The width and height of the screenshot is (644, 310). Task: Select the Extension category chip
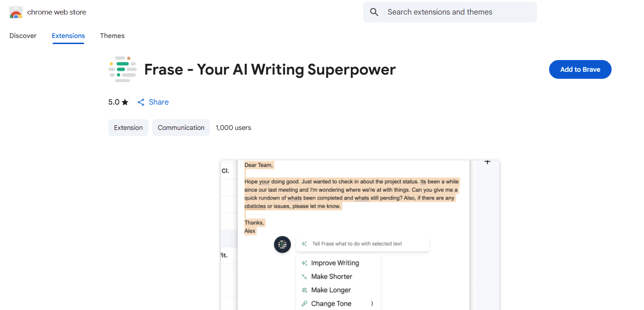(x=128, y=128)
